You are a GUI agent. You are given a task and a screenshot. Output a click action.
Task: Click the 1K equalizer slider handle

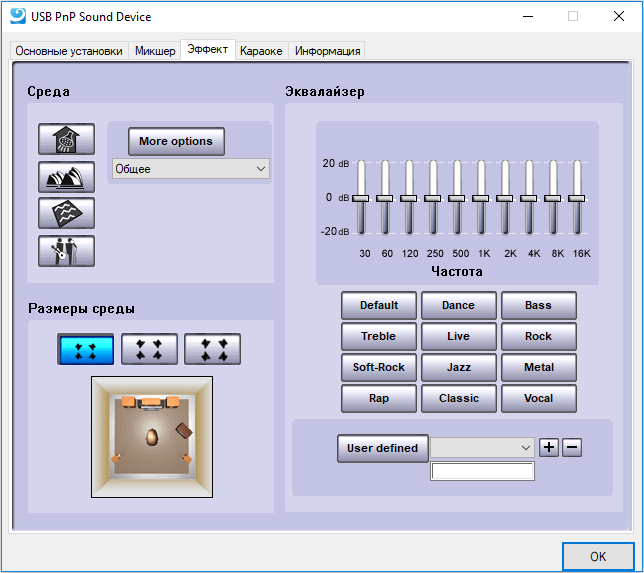[481, 198]
